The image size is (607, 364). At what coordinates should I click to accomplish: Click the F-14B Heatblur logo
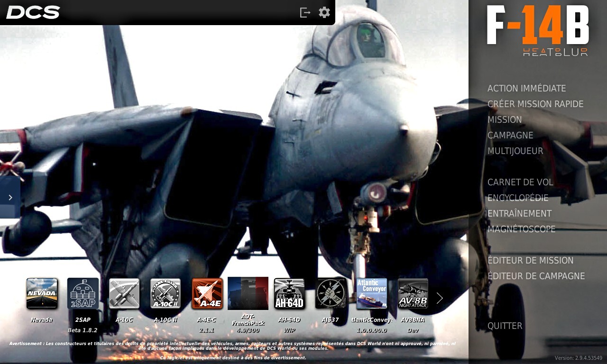pyautogui.click(x=538, y=30)
